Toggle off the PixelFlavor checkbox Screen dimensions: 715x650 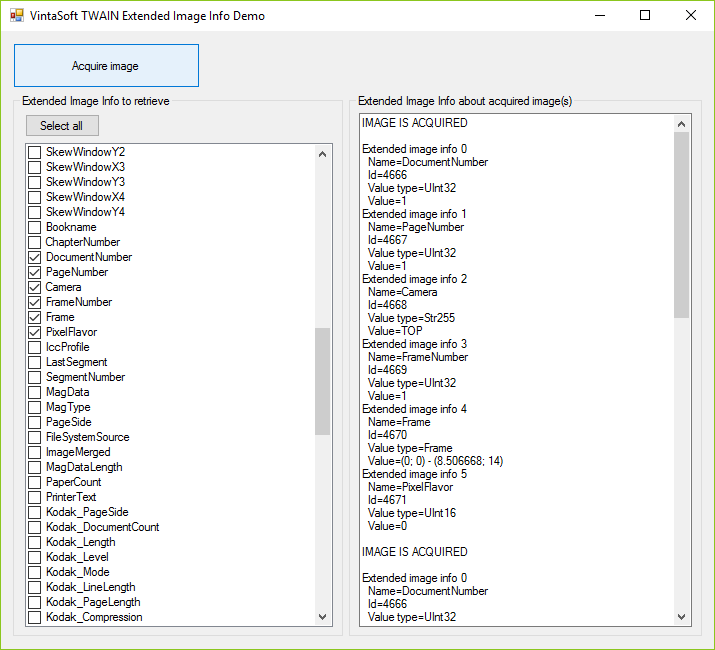(34, 332)
